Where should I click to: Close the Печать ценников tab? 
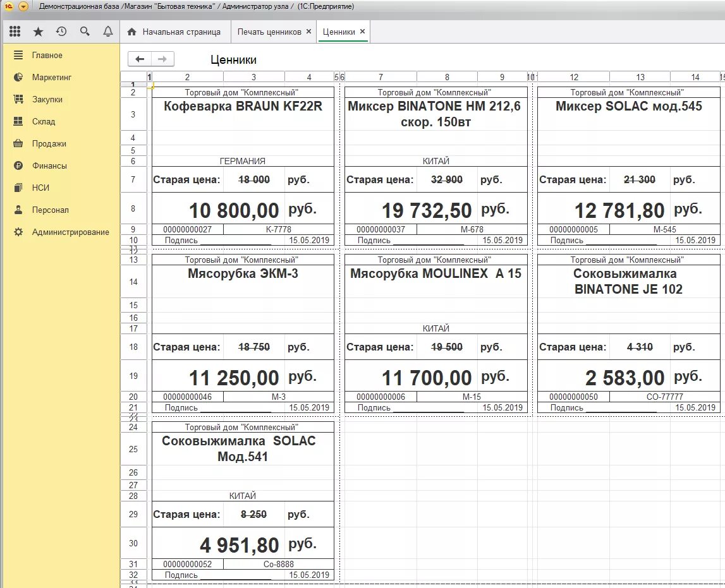click(309, 32)
